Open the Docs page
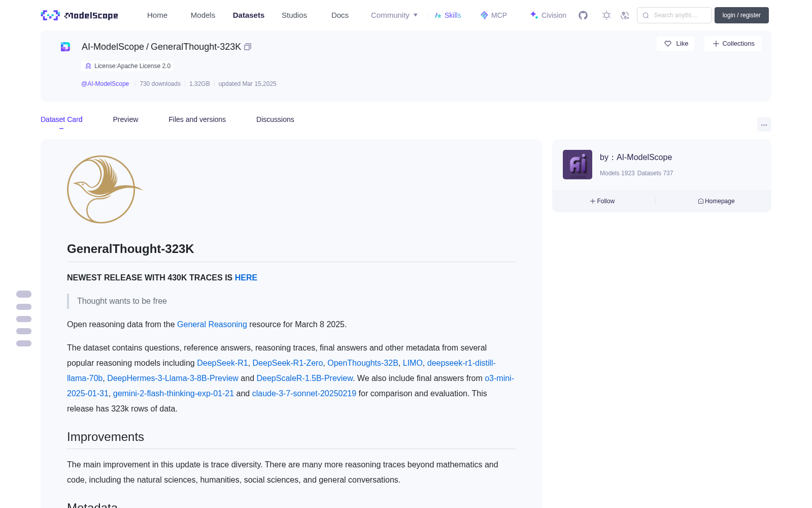This screenshot has width=812, height=508. click(x=340, y=15)
